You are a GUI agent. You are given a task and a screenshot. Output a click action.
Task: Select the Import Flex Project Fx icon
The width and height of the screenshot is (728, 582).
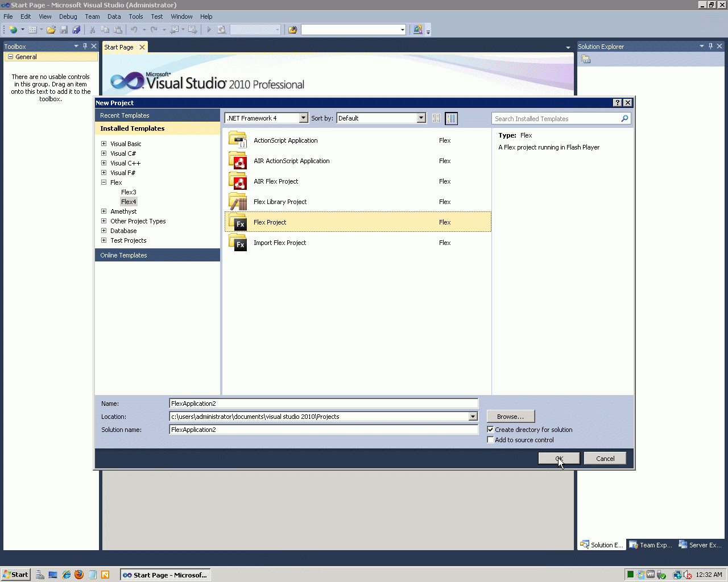[238, 243]
